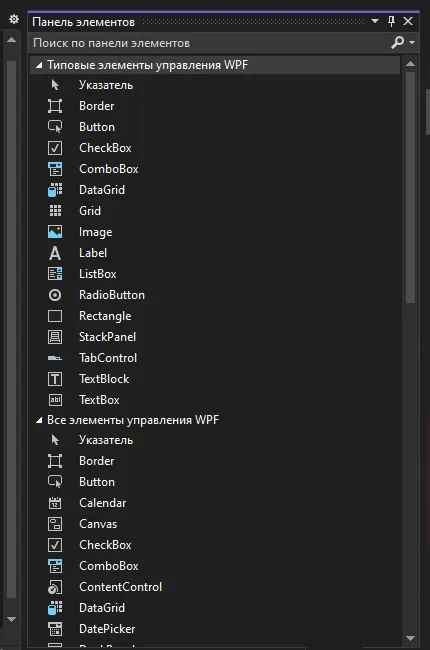Open the window position dropdown in title bar
The height and width of the screenshot is (650, 430).
[x=375, y=21]
